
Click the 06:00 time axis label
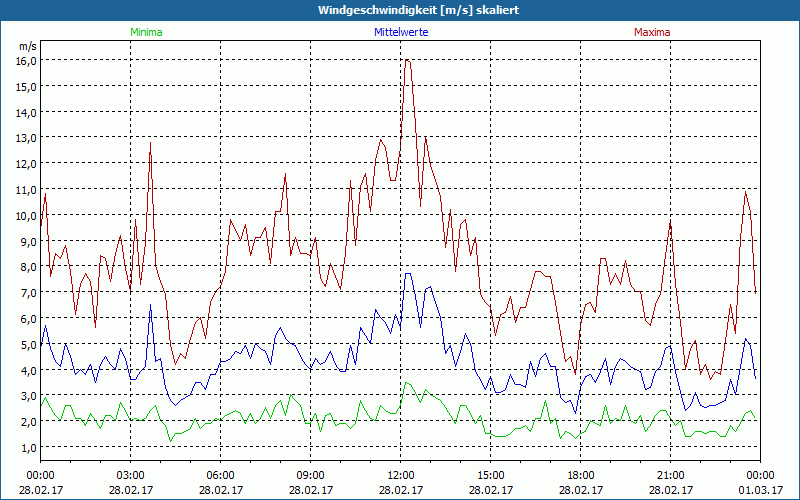click(x=220, y=476)
